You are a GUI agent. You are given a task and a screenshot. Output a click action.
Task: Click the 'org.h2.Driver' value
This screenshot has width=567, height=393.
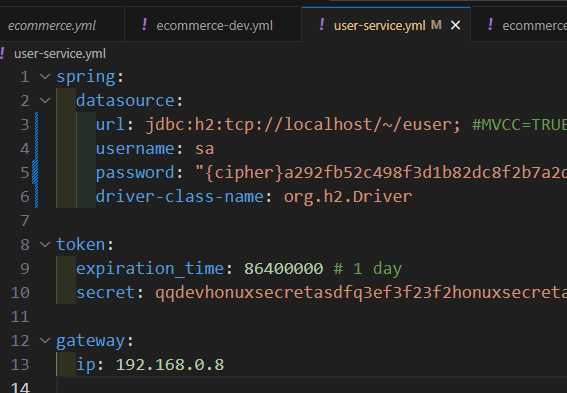click(348, 197)
